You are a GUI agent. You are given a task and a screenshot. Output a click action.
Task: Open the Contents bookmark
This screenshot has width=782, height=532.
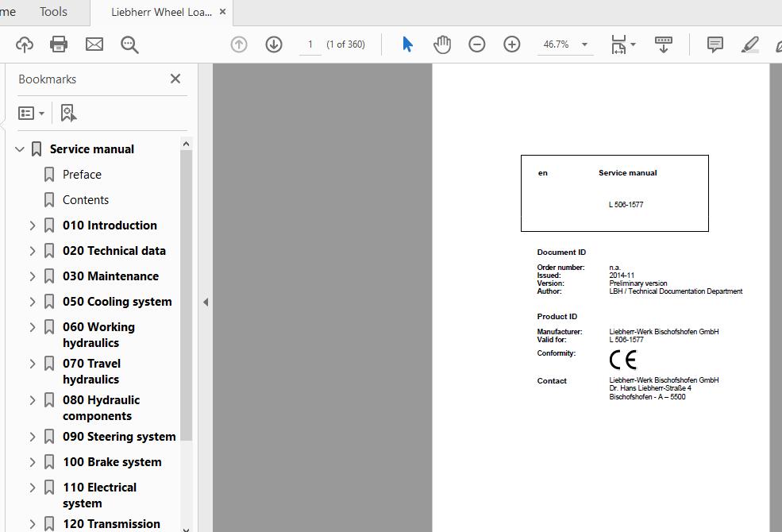[x=85, y=200]
